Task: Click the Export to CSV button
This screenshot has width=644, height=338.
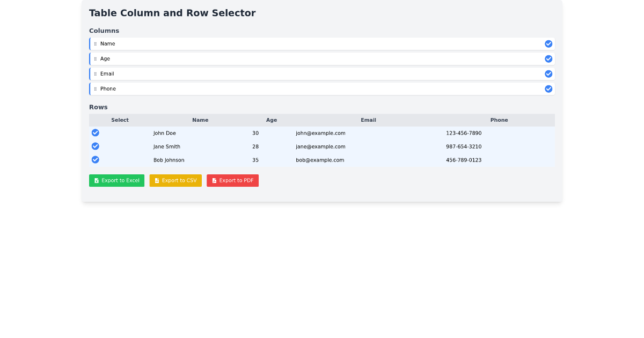Action: (x=175, y=180)
